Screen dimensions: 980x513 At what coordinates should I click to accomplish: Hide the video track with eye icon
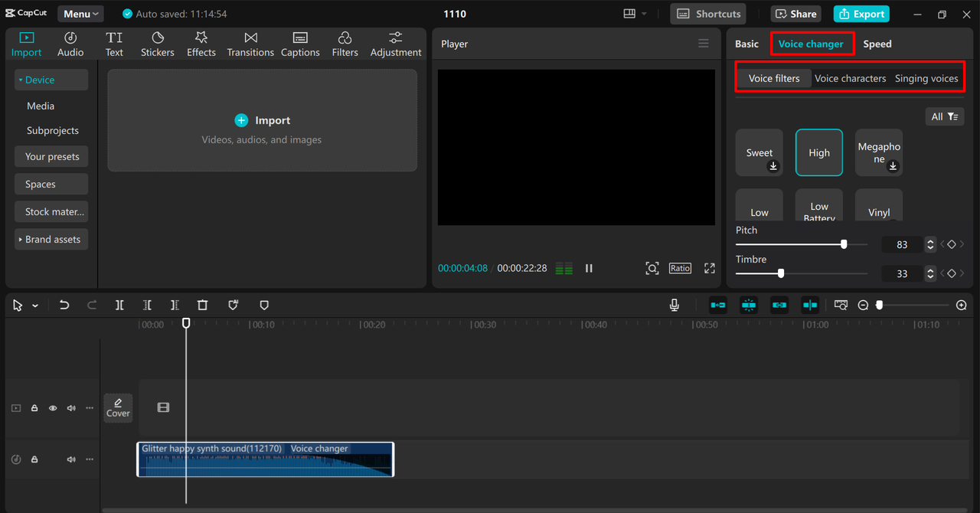[x=53, y=408]
